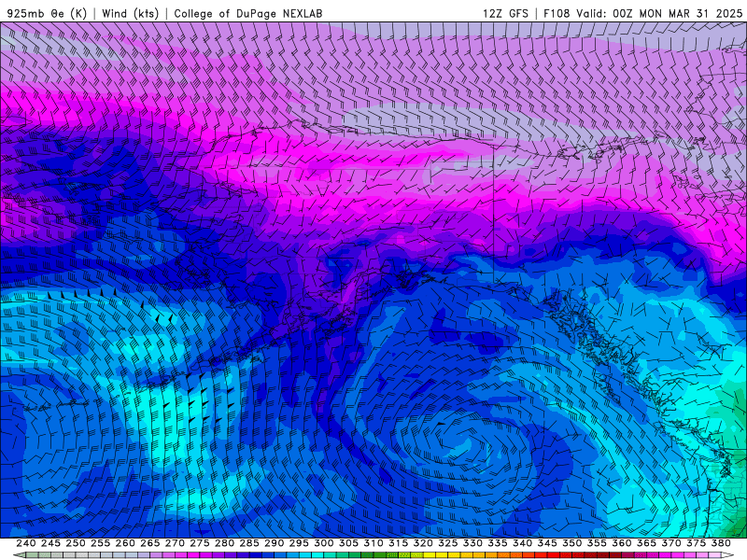Click the 325 value on the color scale

tap(448, 543)
